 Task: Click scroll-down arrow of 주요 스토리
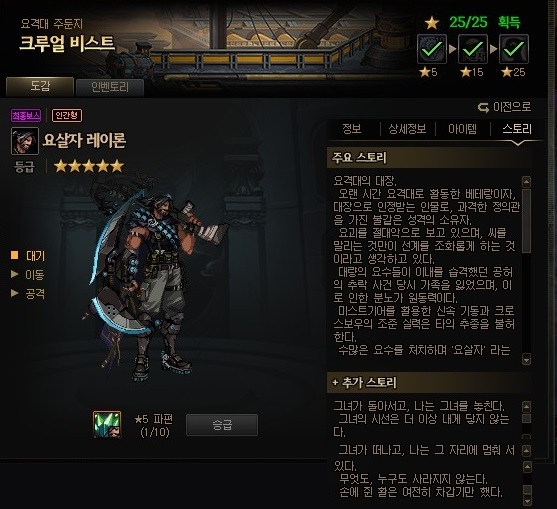[x=526, y=359]
